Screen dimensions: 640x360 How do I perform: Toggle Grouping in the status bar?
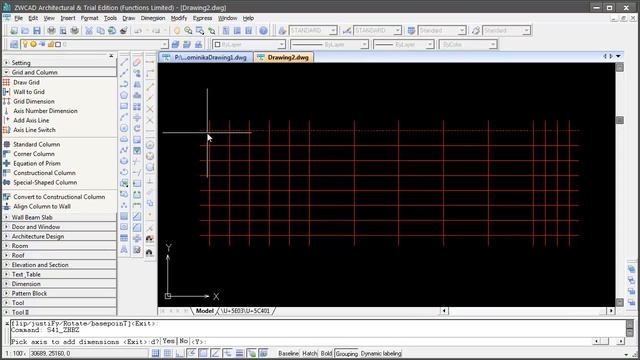[347, 353]
